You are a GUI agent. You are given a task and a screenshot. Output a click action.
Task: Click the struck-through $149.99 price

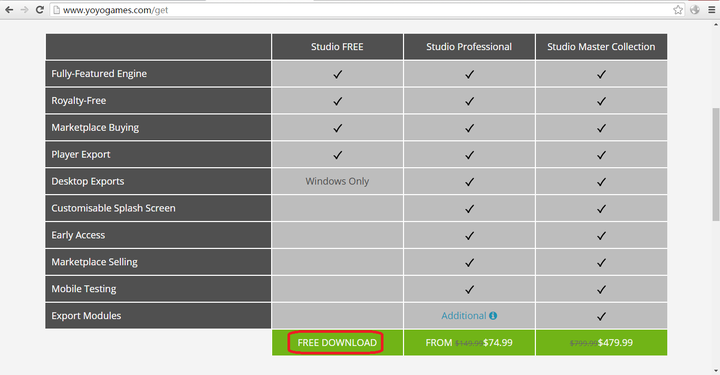(x=469, y=343)
